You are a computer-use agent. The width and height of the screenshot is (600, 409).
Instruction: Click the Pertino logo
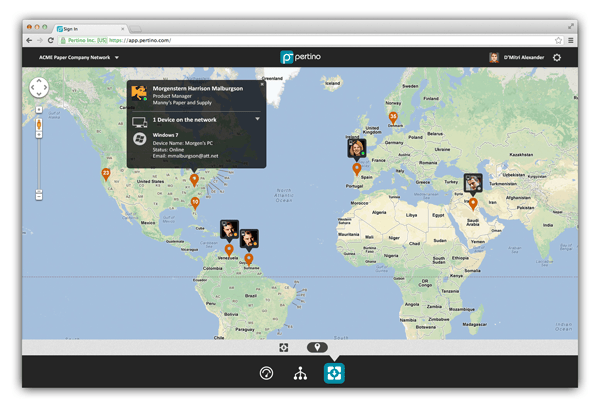point(300,57)
